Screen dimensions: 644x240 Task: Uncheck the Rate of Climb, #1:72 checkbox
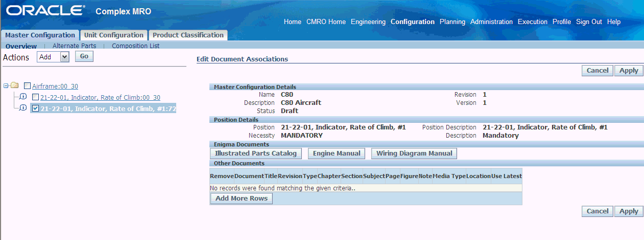pos(35,108)
